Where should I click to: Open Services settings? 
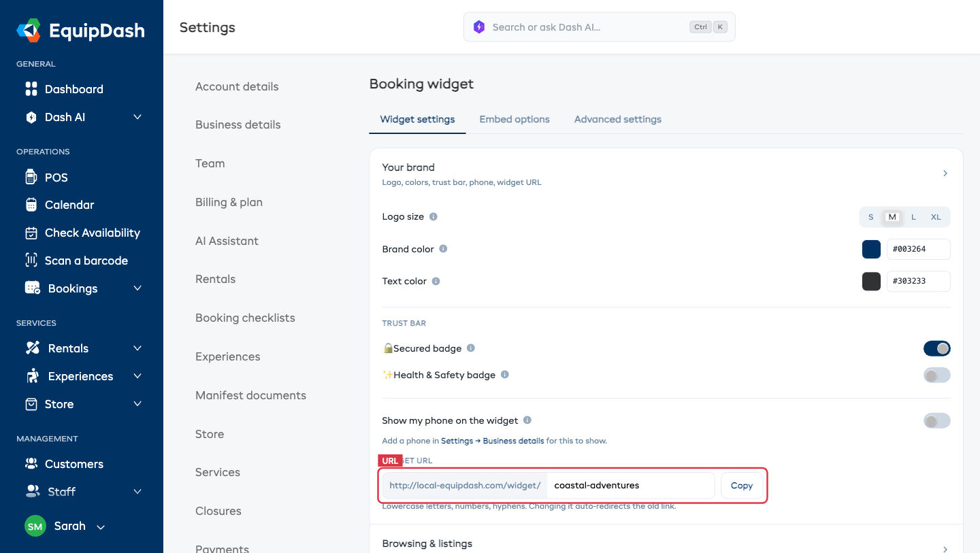pos(218,472)
